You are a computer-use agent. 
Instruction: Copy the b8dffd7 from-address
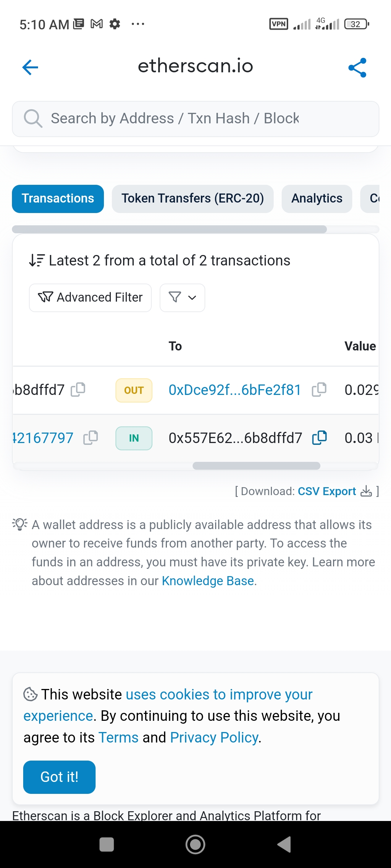coord(78,390)
